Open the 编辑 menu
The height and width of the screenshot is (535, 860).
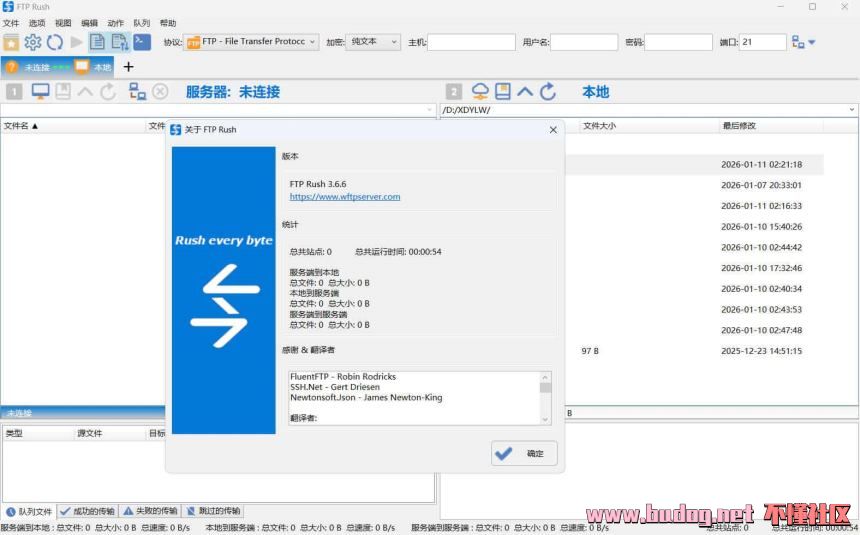click(89, 23)
